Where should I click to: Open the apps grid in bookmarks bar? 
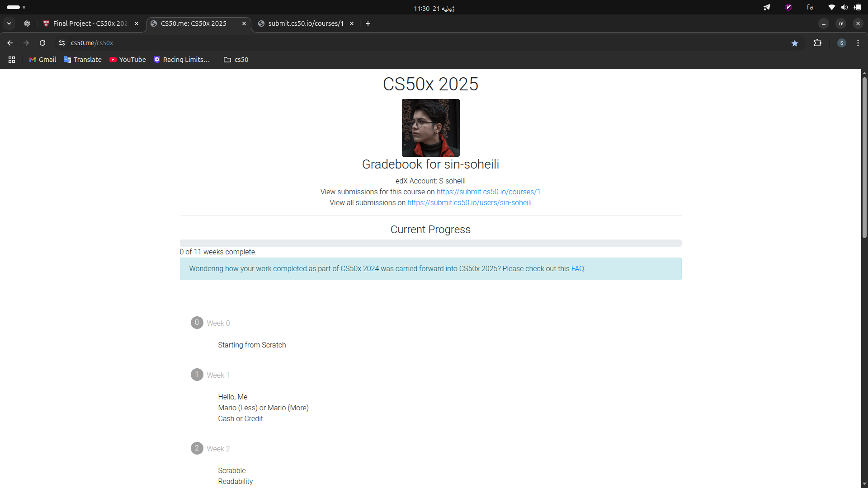pyautogui.click(x=12, y=60)
